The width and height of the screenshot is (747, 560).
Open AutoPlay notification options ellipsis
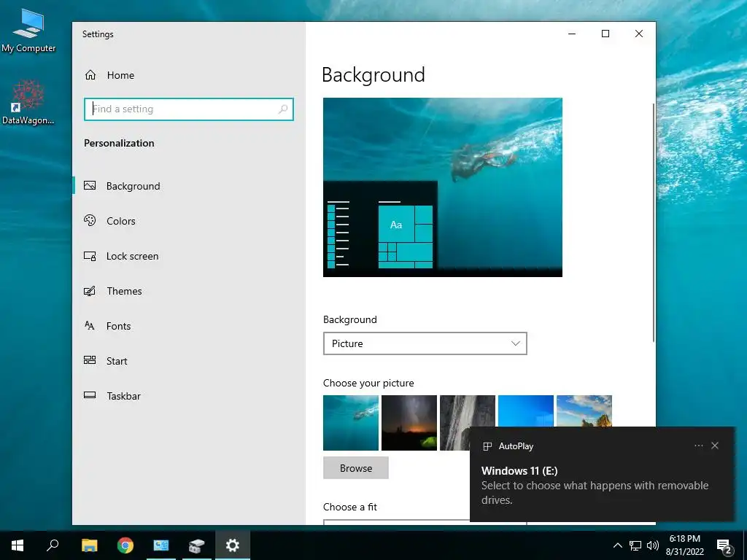click(x=698, y=446)
